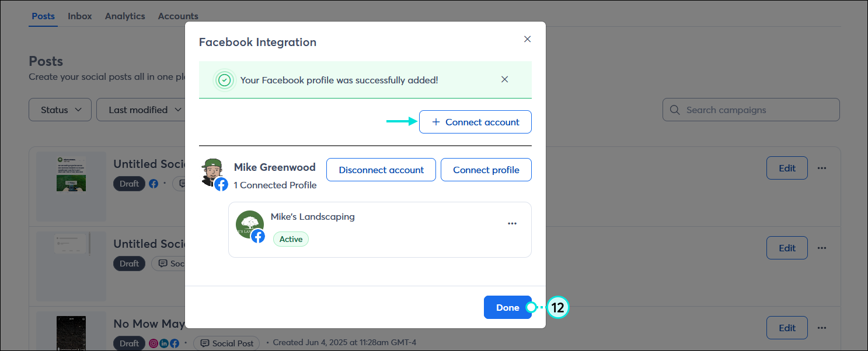Screen dimensions: 868x351
Task: Click the Facebook badge on the Mike Greenwood avatar
Action: (x=221, y=184)
